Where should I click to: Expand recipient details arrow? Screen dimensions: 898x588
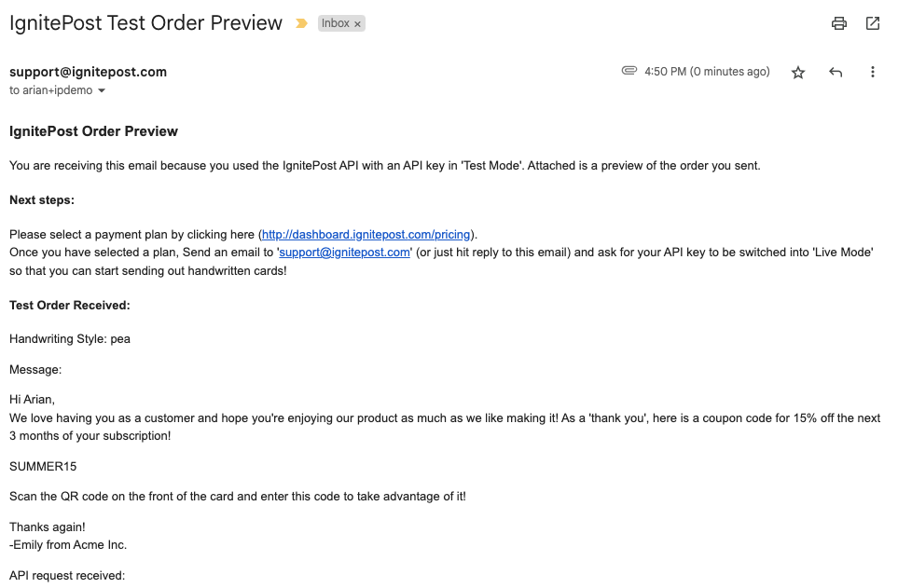click(102, 91)
